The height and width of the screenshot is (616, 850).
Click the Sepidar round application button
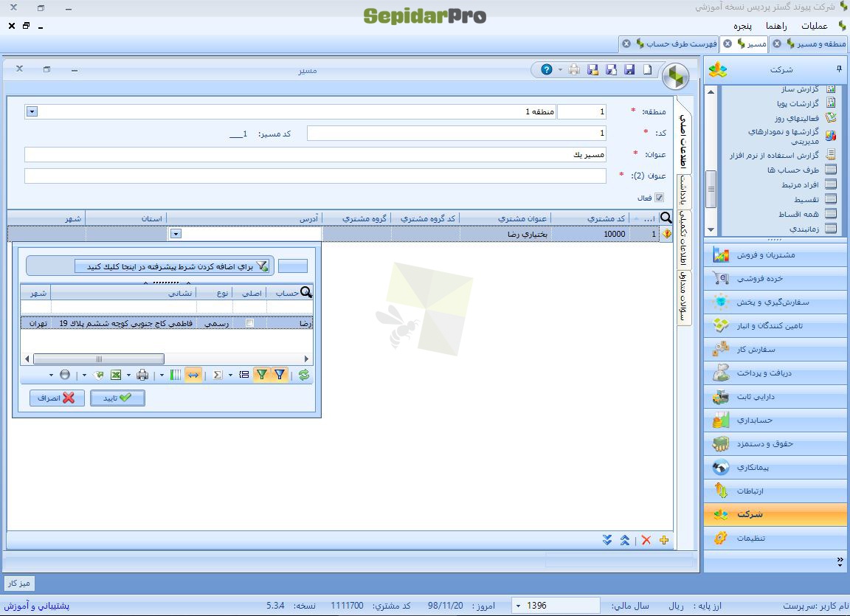pos(675,77)
